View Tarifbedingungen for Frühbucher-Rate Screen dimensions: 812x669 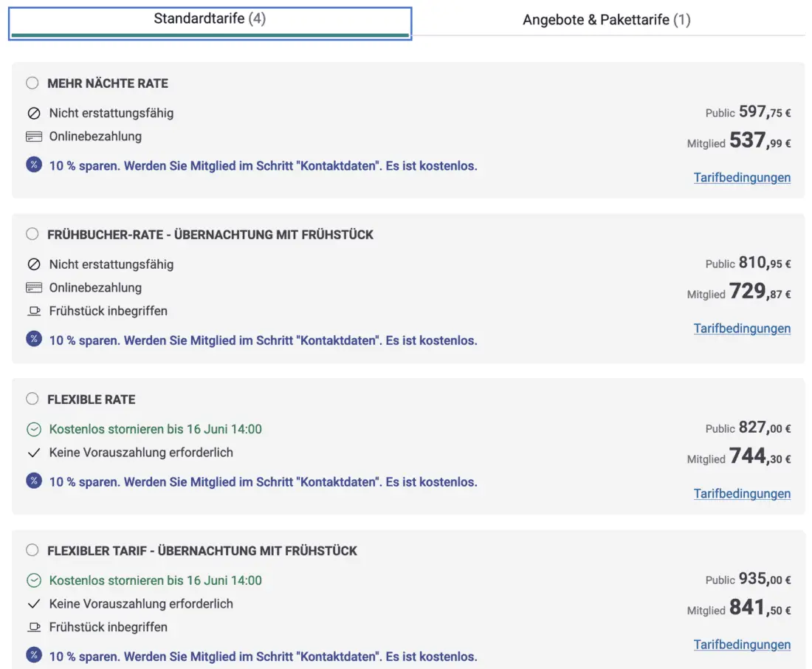click(x=742, y=329)
